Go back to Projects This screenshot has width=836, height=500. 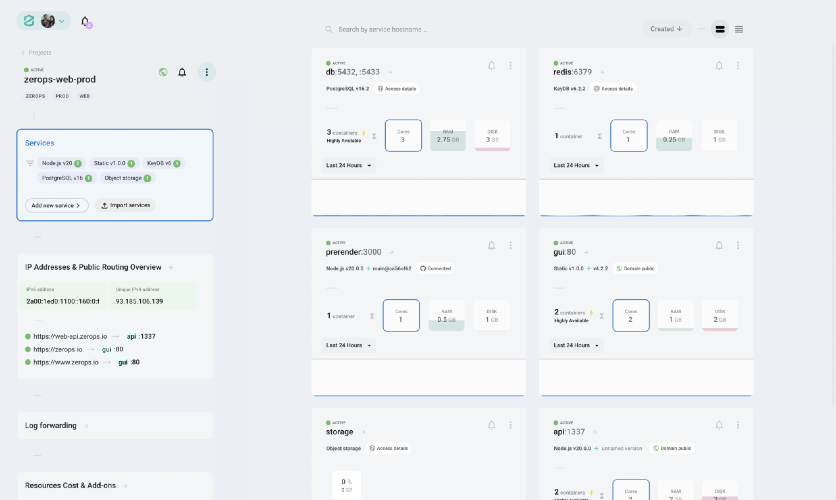click(36, 53)
